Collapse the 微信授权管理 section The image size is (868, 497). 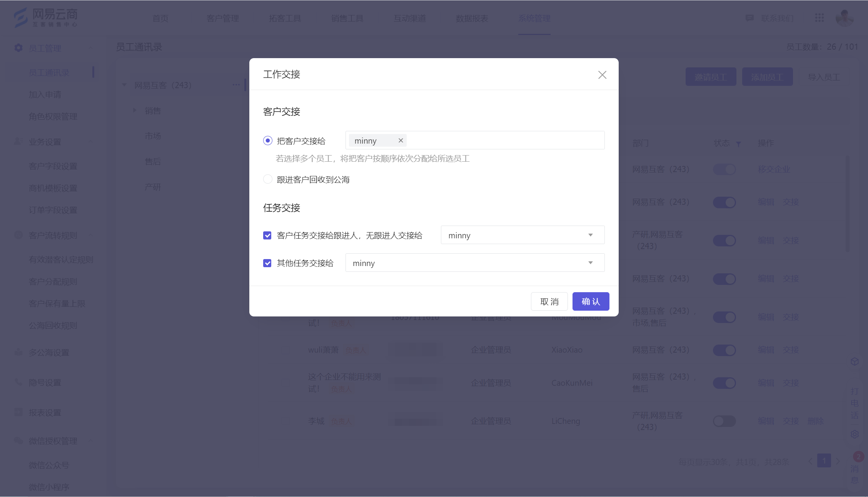click(91, 440)
